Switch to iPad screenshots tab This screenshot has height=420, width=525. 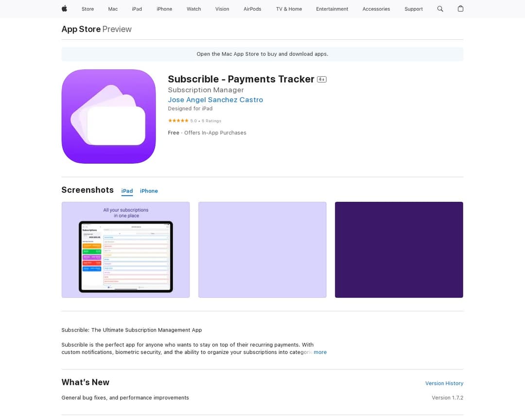coord(127,191)
